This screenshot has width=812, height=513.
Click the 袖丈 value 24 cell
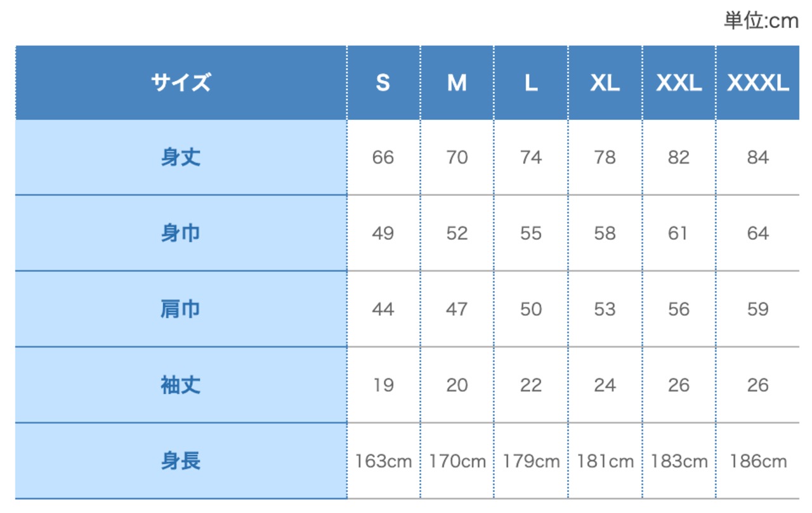[x=605, y=385]
